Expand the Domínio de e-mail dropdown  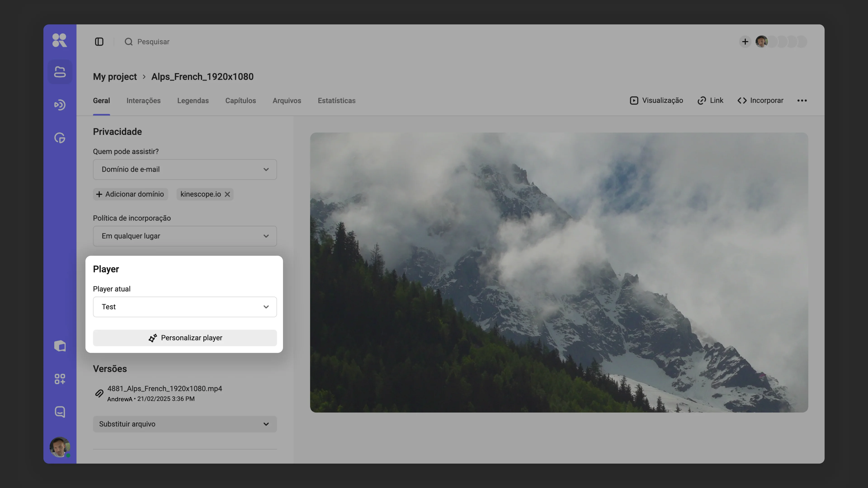[185, 169]
